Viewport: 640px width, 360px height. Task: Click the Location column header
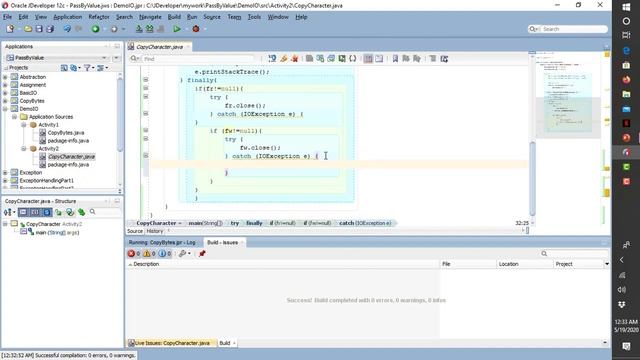(524, 264)
